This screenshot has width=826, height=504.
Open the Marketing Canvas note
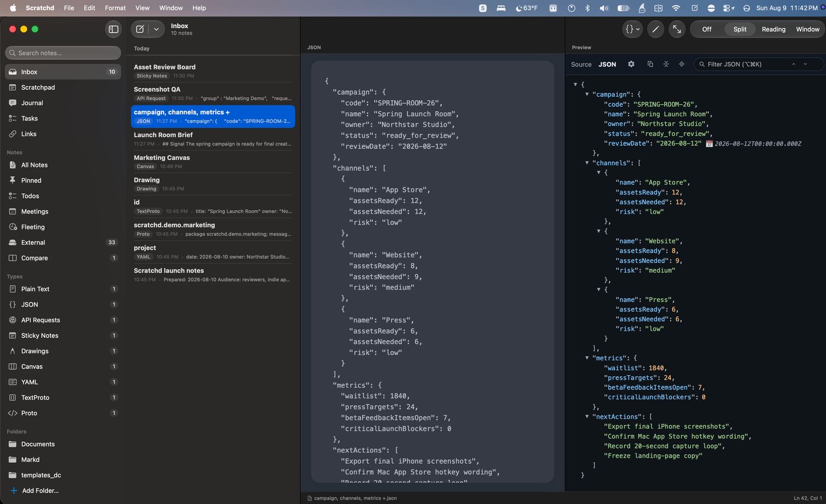pyautogui.click(x=213, y=162)
